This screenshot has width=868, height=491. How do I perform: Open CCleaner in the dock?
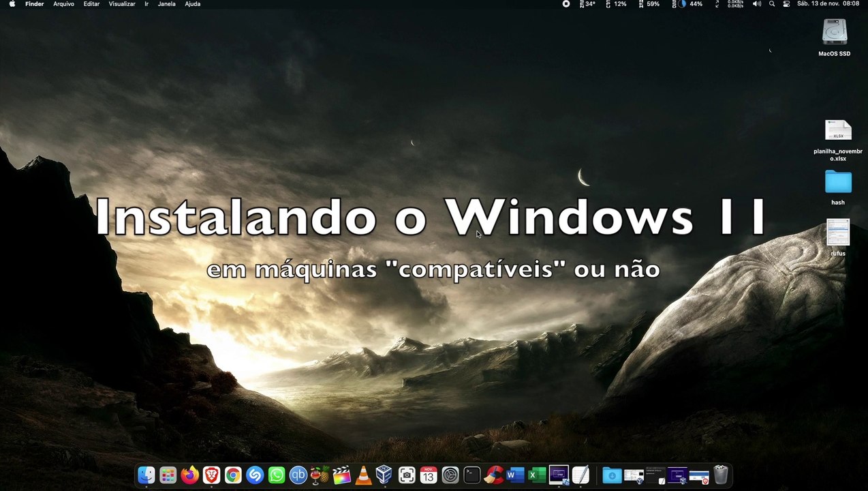(494, 475)
